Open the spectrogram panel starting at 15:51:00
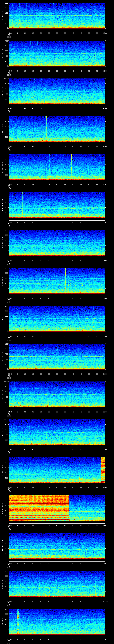Image resolution: width=114 pixels, height=644 pixels. [x=57, y=280]
